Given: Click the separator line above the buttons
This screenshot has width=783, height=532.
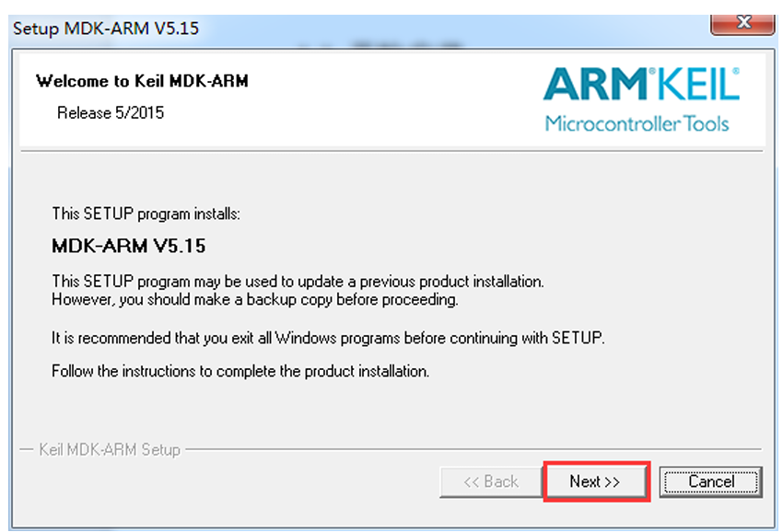Looking at the screenshot, I should coord(461,450).
